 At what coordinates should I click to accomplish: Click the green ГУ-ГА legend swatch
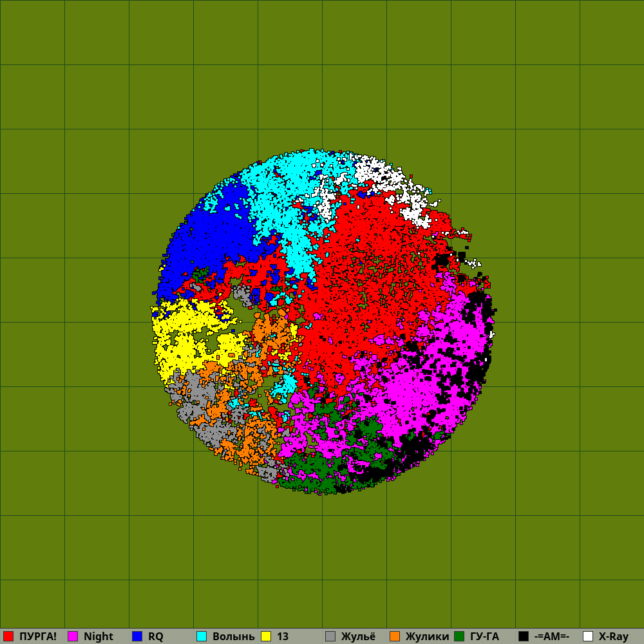click(x=459, y=636)
